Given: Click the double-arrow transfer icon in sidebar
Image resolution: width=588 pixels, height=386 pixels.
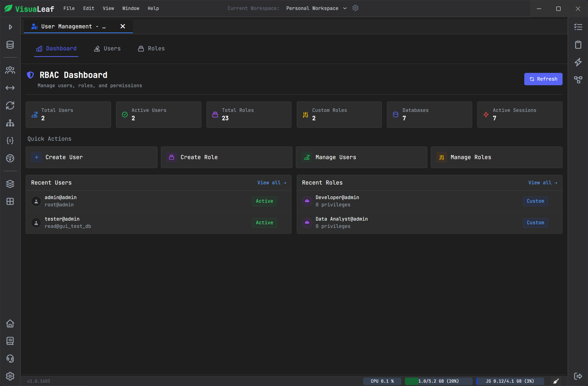Looking at the screenshot, I should point(10,88).
